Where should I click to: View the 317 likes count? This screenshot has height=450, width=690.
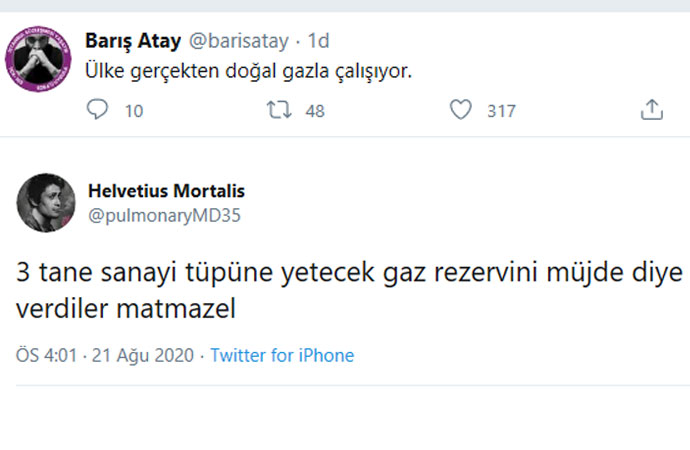(x=501, y=111)
